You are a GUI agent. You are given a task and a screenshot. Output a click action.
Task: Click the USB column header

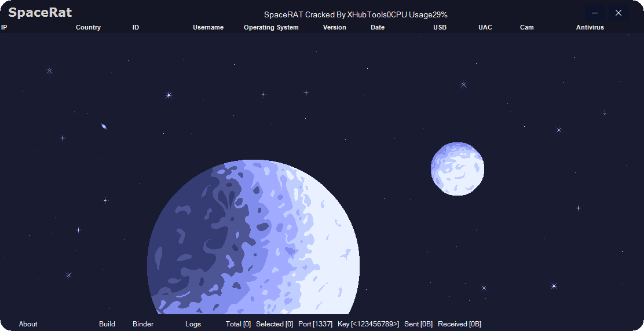pyautogui.click(x=440, y=27)
